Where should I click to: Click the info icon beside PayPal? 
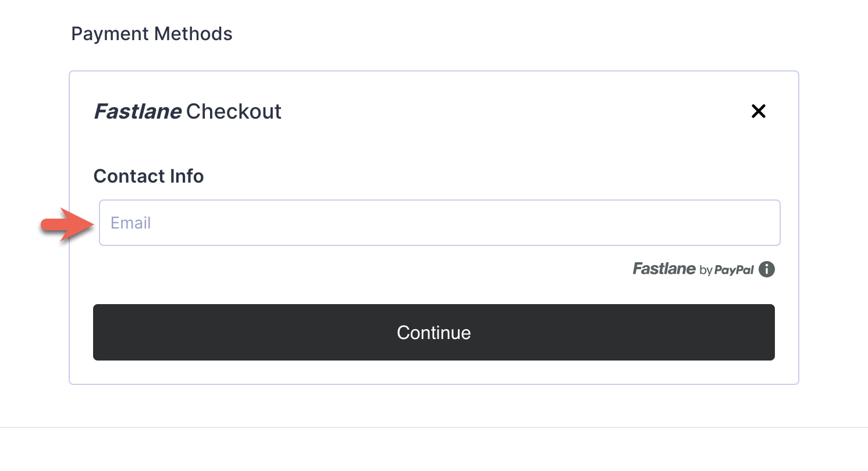click(767, 269)
